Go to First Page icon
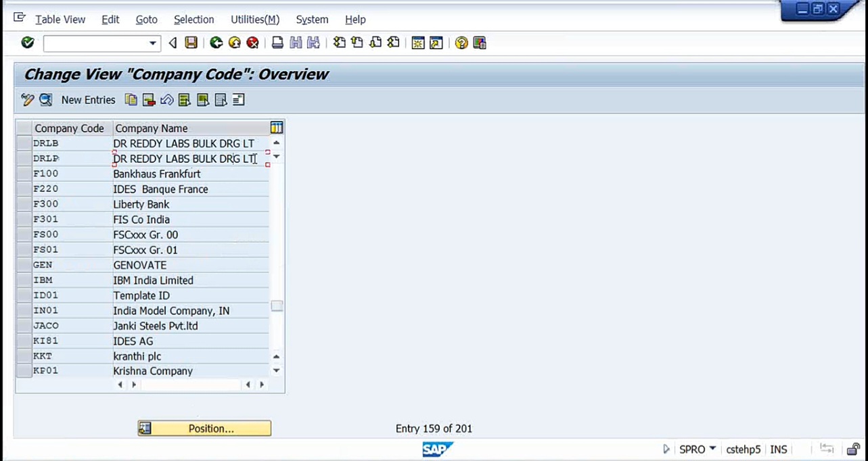The image size is (868, 461). click(x=339, y=43)
